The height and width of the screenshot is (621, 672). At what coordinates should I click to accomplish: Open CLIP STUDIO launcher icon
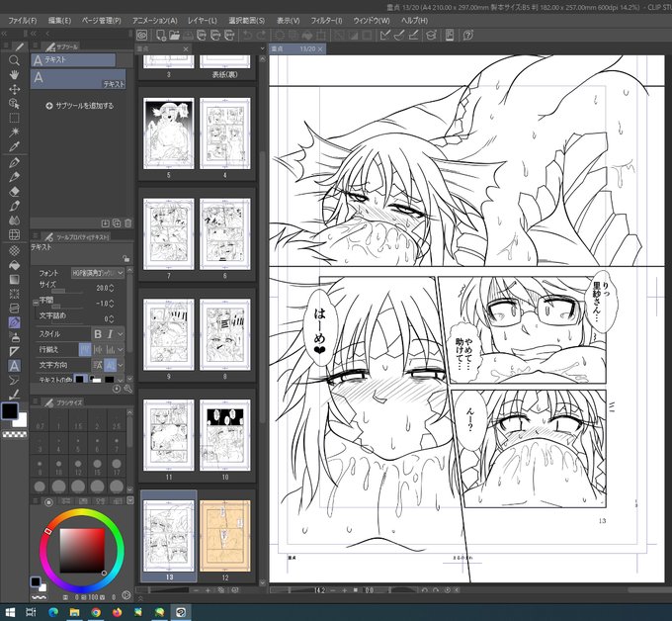click(x=142, y=36)
